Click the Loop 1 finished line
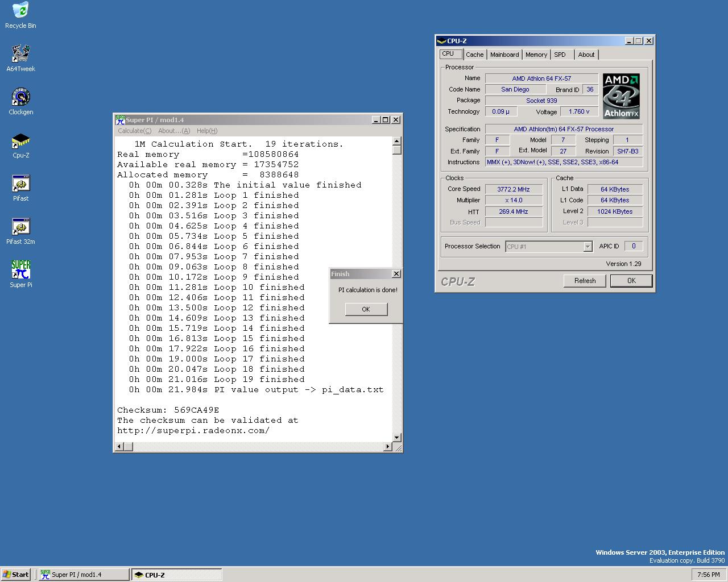 pos(214,195)
